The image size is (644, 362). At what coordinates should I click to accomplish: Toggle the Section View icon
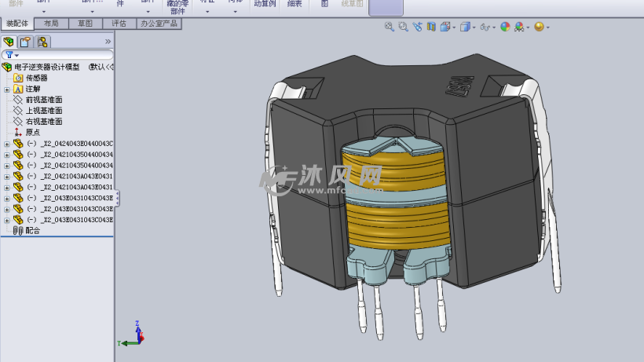431,27
